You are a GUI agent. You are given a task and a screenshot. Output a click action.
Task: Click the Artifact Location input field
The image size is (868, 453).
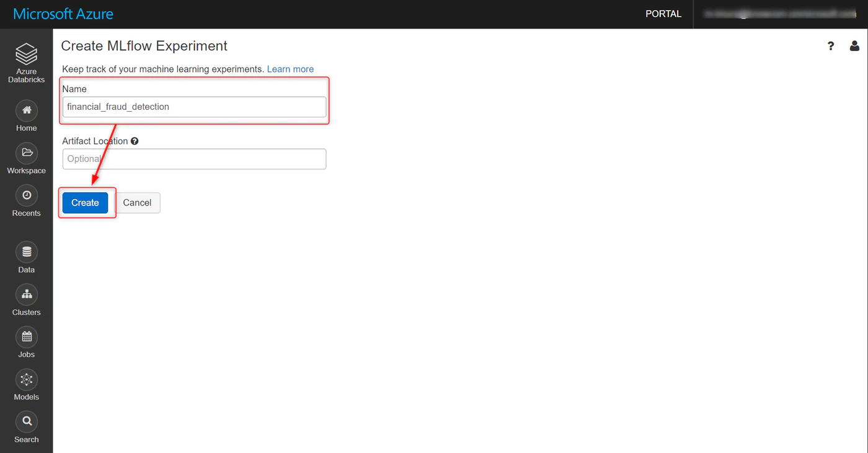coord(194,159)
